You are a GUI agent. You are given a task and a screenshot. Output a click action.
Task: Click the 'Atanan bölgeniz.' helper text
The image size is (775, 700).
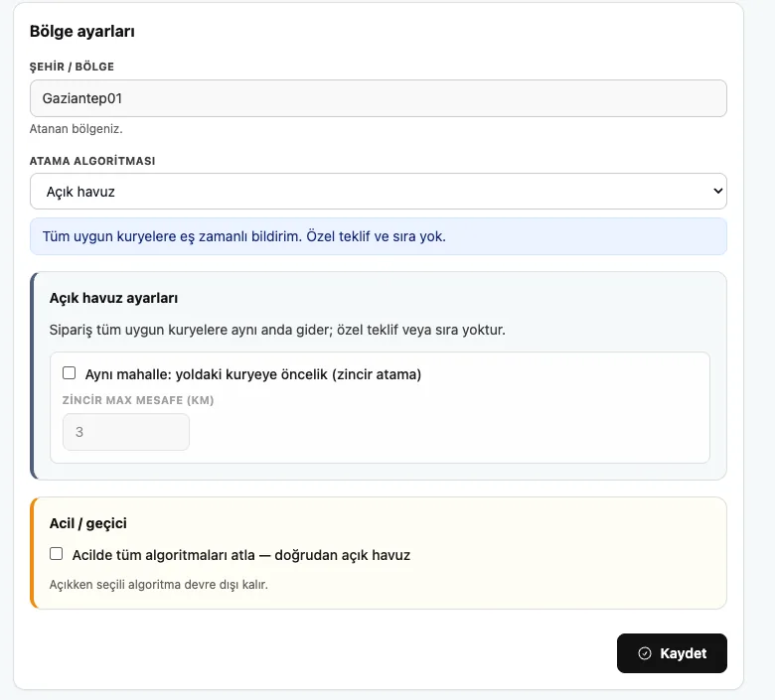coord(77,129)
